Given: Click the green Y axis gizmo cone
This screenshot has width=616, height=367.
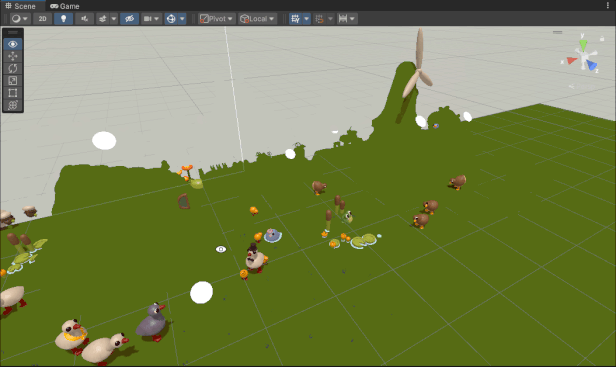Looking at the screenshot, I should 583,44.
